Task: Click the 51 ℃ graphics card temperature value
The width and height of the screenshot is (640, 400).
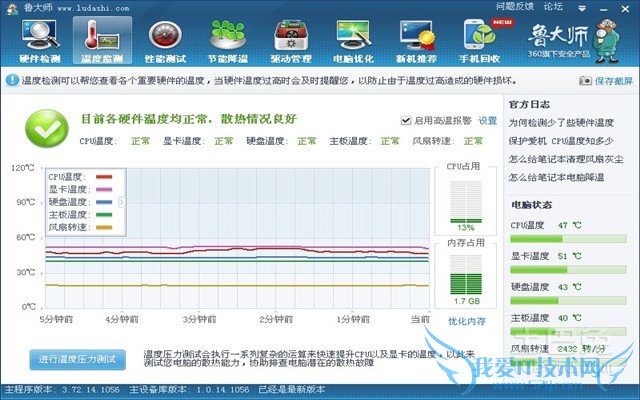Action: pos(570,256)
